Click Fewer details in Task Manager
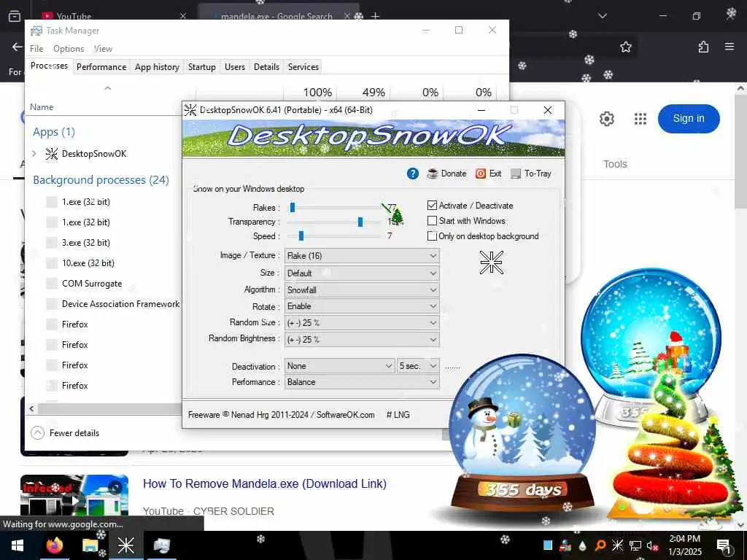This screenshot has height=560, width=747. (65, 433)
